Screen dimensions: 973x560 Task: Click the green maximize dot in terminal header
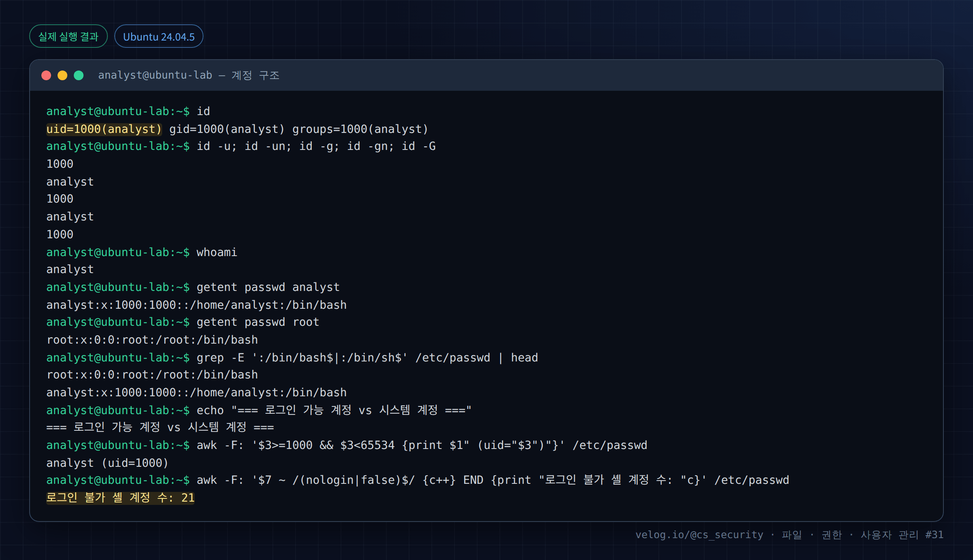[x=79, y=75]
